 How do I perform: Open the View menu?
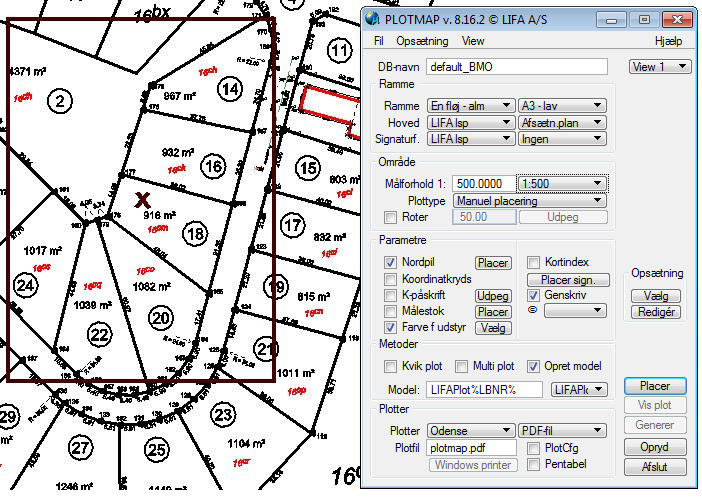473,41
